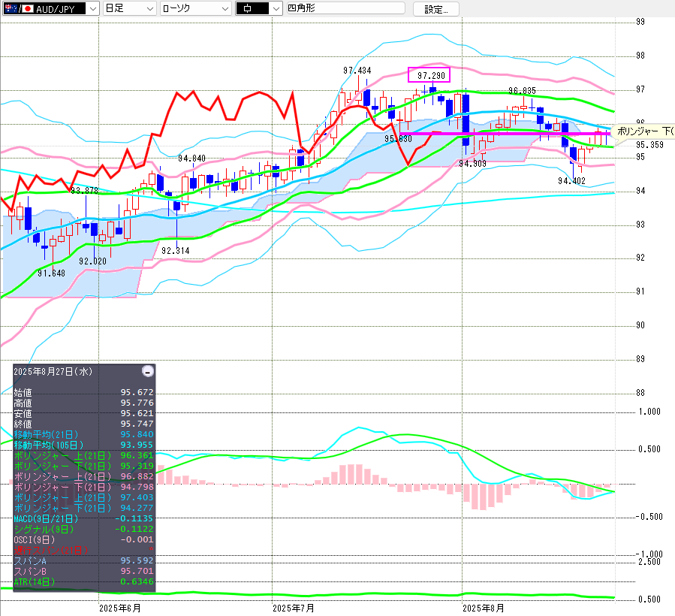Click the 終値 95.747 row

point(83,424)
